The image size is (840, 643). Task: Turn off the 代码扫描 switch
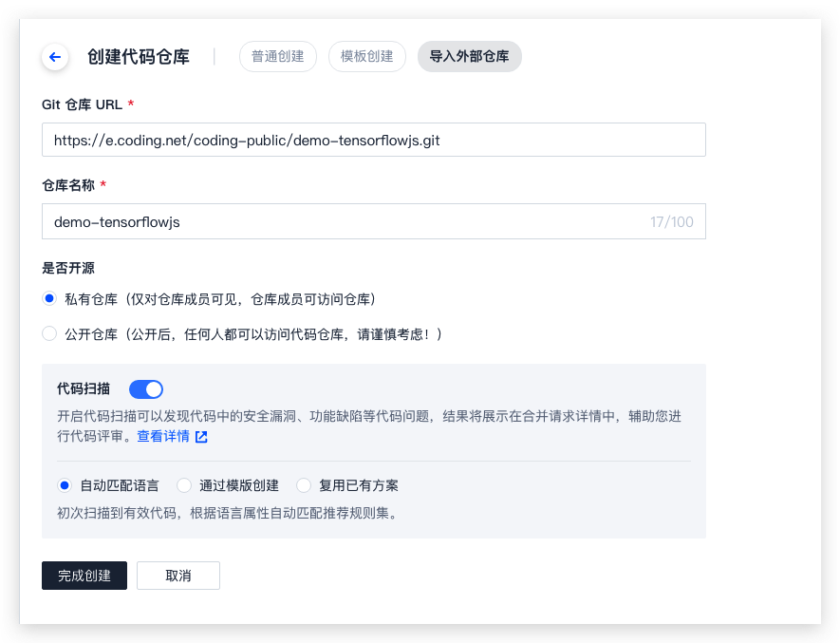pos(146,389)
